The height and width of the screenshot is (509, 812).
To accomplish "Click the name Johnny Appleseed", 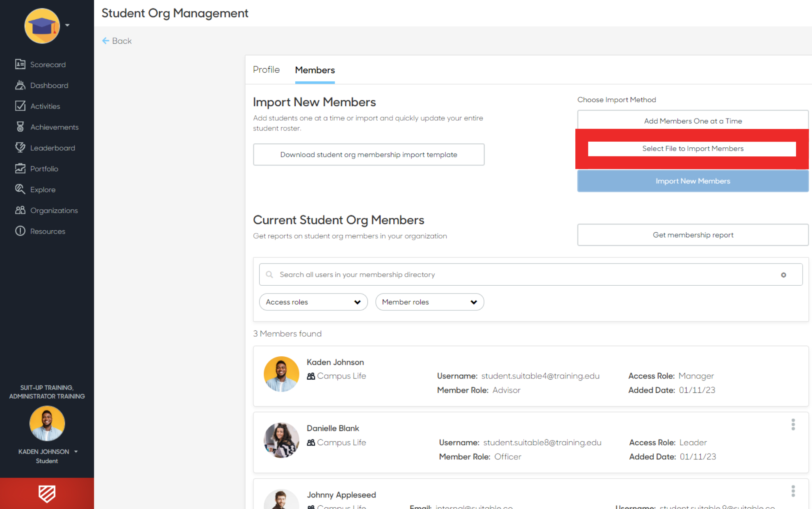I will point(341,495).
